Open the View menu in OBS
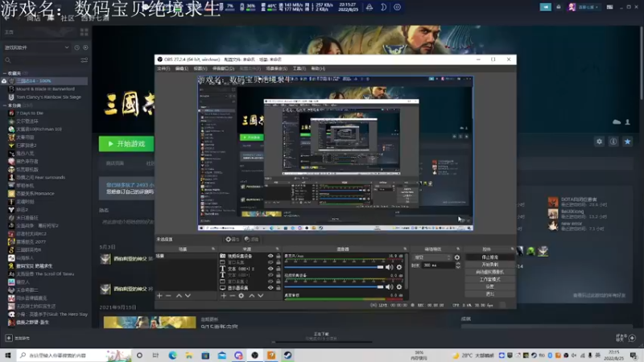Image resolution: width=644 pixels, height=362 pixels. [x=200, y=68]
